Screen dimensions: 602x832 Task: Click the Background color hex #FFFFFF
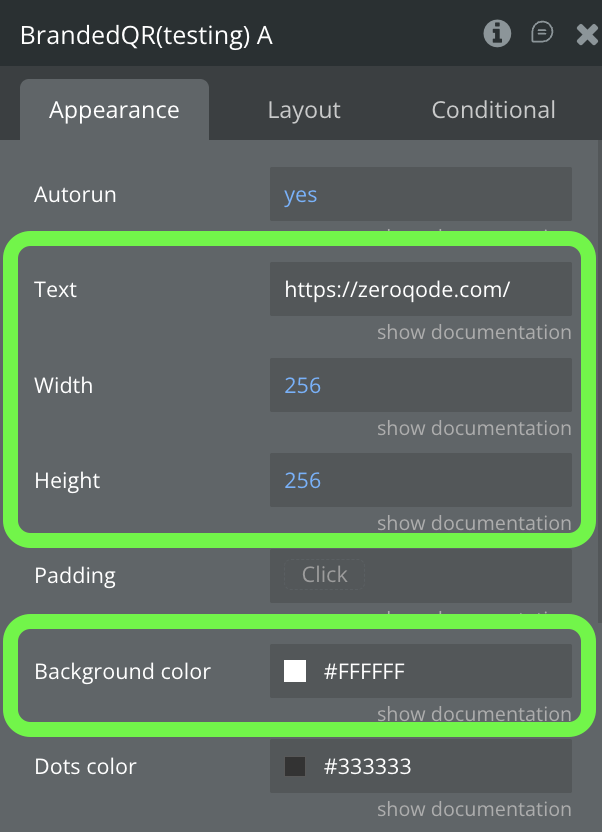[x=364, y=671]
